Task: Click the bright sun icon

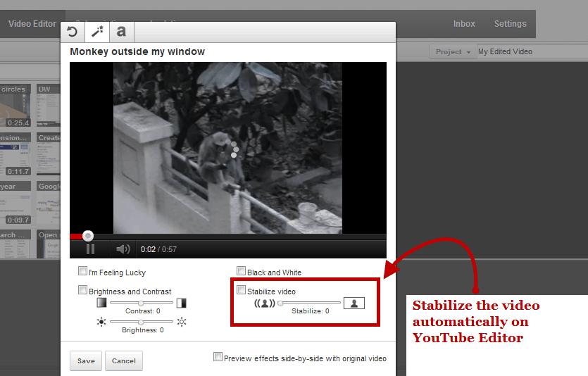Action: click(182, 322)
